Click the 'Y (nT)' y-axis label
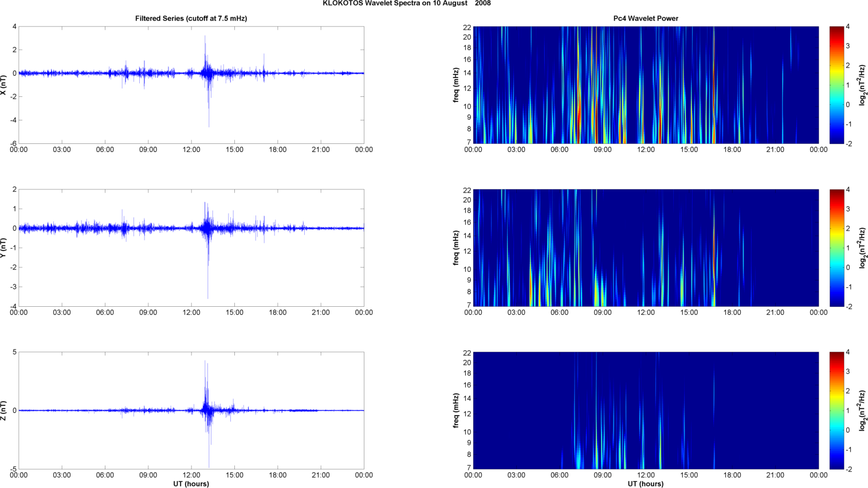 (x=4, y=248)
